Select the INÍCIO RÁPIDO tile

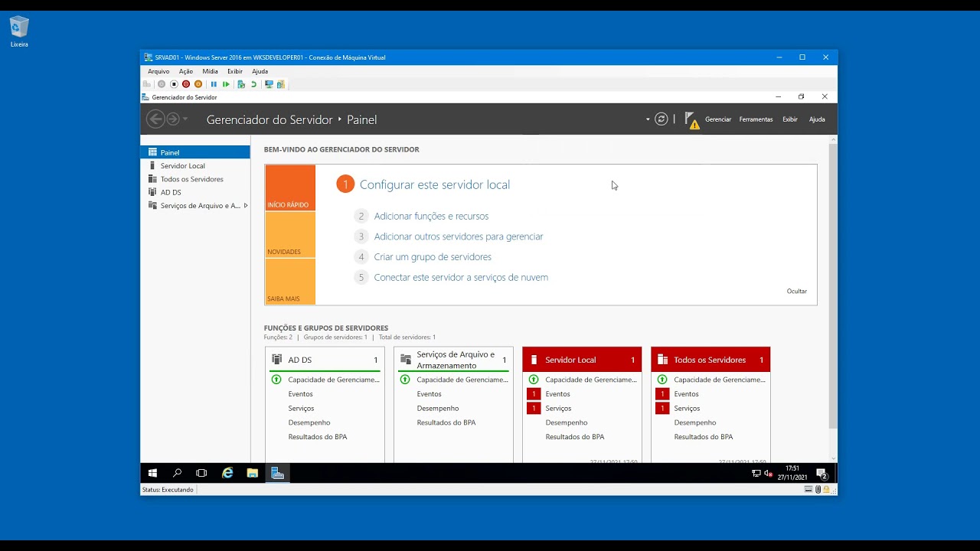290,187
